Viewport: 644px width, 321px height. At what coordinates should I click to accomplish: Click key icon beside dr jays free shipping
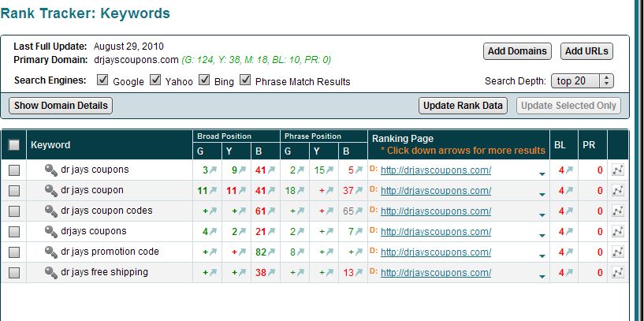click(51, 273)
